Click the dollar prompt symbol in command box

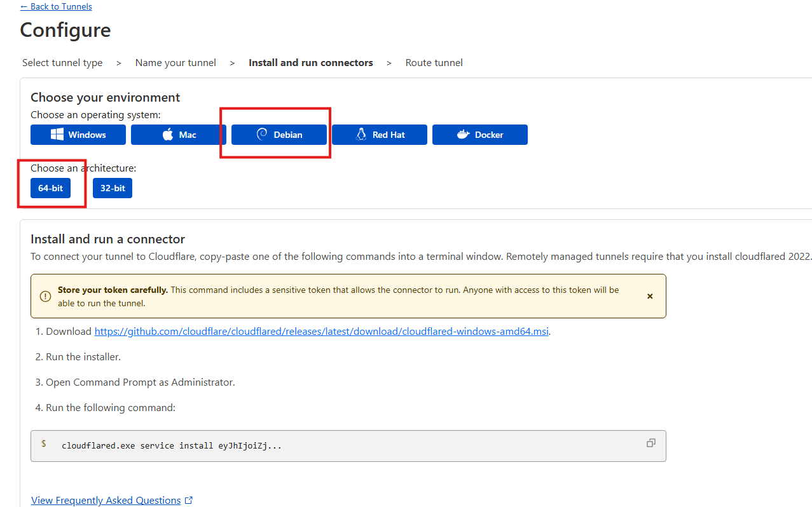[x=44, y=444]
